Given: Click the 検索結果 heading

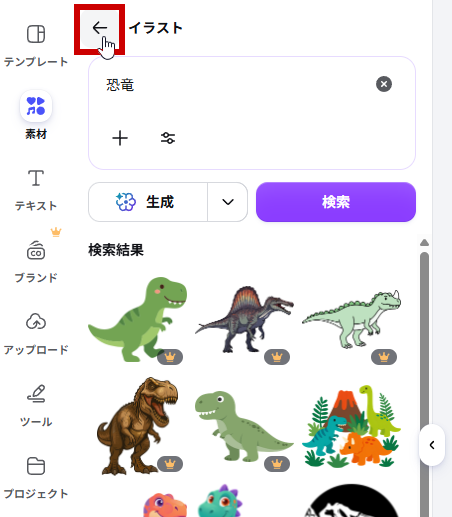Looking at the screenshot, I should [x=116, y=250].
